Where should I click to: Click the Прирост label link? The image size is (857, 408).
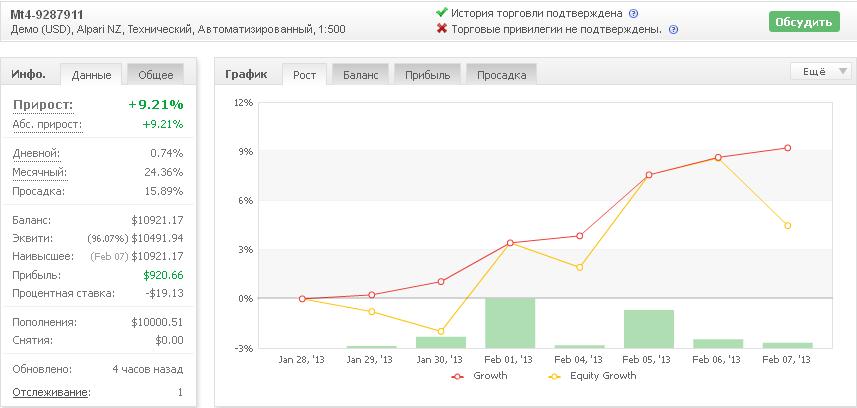click(43, 105)
